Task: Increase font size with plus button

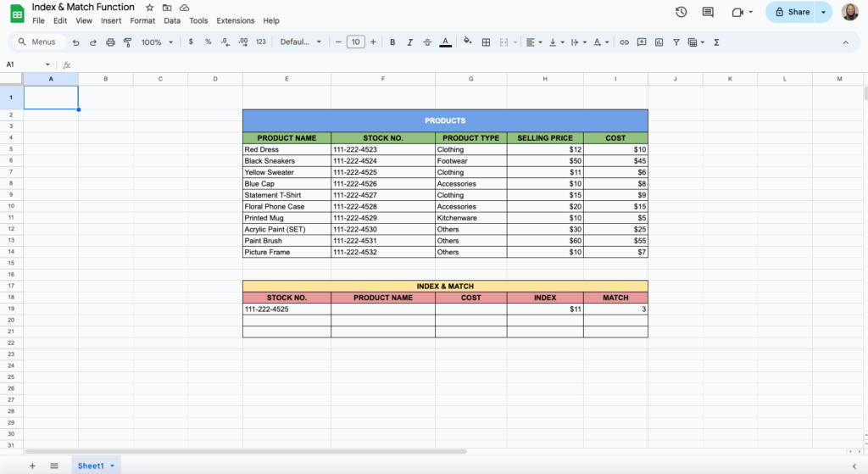Action: pyautogui.click(x=373, y=42)
